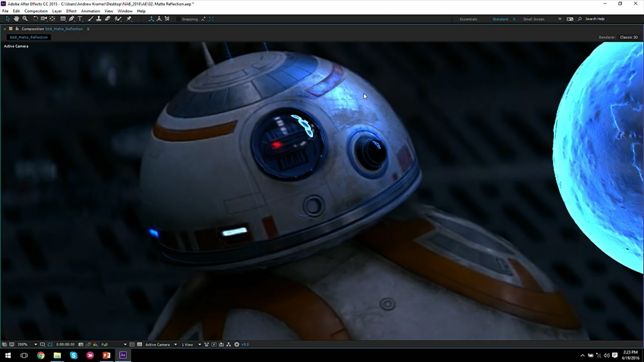This screenshot has width=644, height=362.
Task: Open Composition Flowchart icon
Action: (228, 344)
